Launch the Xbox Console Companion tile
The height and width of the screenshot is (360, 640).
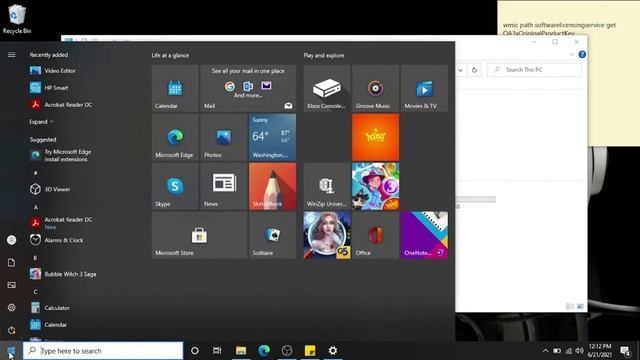[x=327, y=88]
